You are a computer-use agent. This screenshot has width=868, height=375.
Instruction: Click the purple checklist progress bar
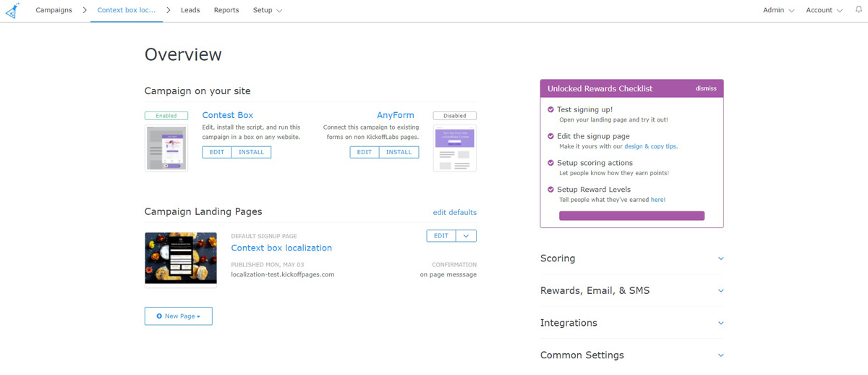(x=631, y=216)
